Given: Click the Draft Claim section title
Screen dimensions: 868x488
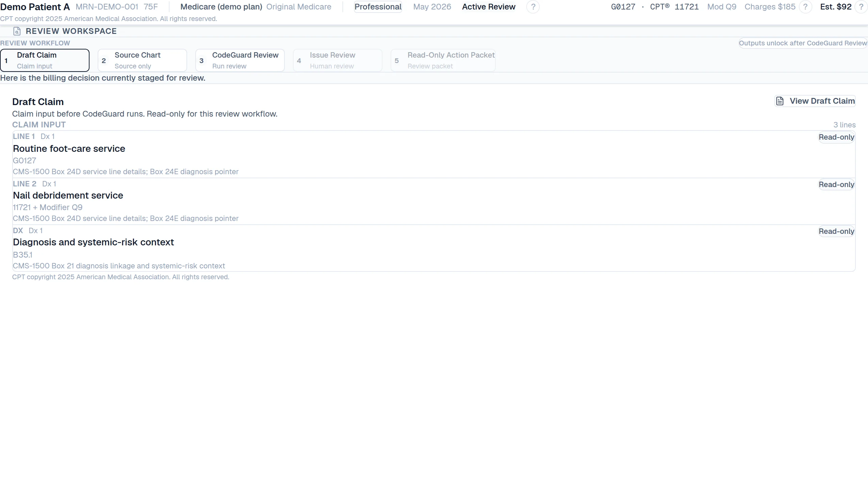Looking at the screenshot, I should pos(38,102).
